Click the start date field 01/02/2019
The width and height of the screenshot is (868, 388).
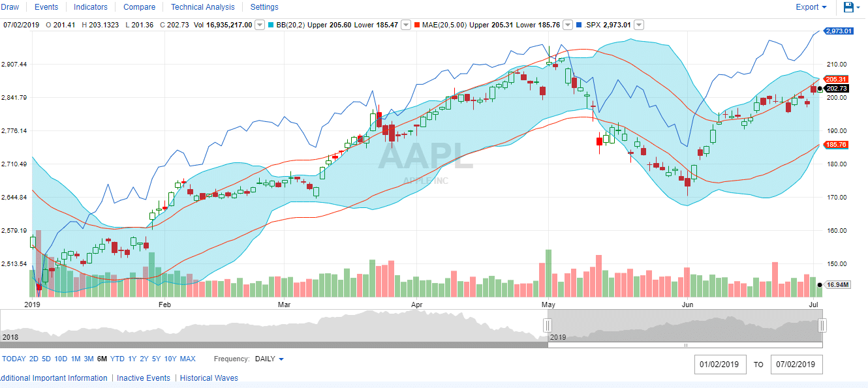720,365
